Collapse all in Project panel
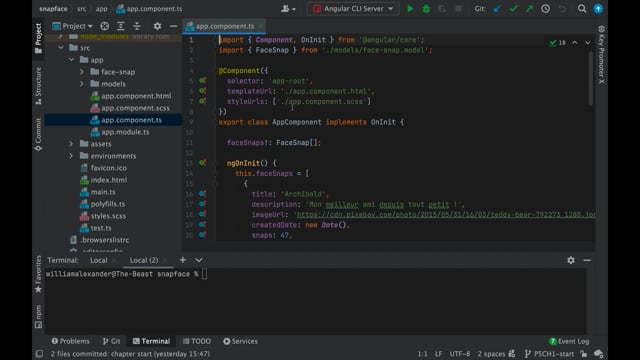The height and width of the screenshot is (360, 640). point(137,26)
